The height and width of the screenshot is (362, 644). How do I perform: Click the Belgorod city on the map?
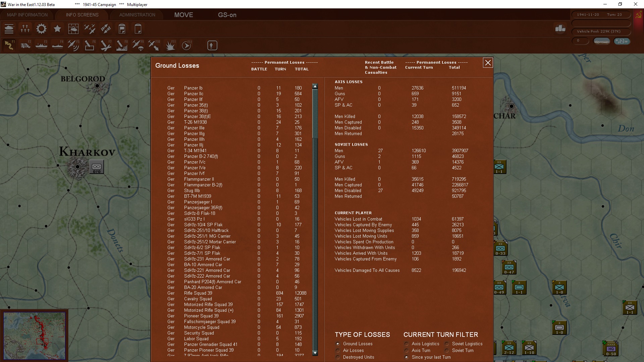[97, 86]
